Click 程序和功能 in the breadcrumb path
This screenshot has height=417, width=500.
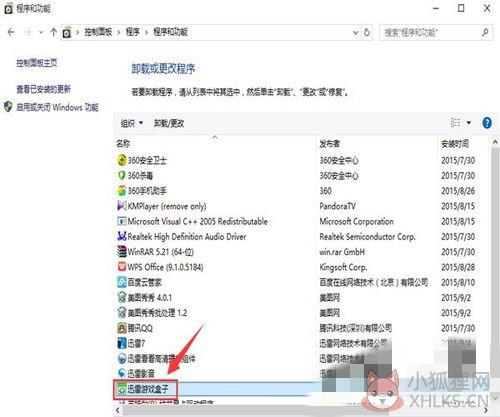pos(170,32)
